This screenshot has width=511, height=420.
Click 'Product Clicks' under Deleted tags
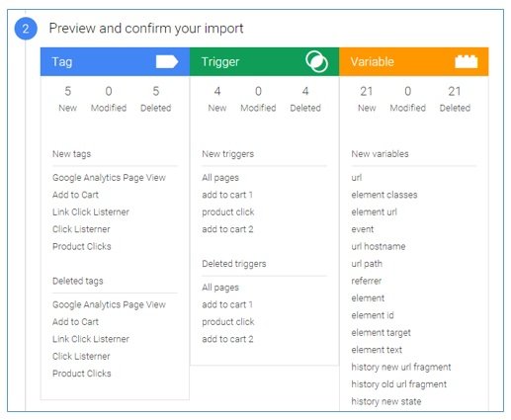pyautogui.click(x=82, y=374)
